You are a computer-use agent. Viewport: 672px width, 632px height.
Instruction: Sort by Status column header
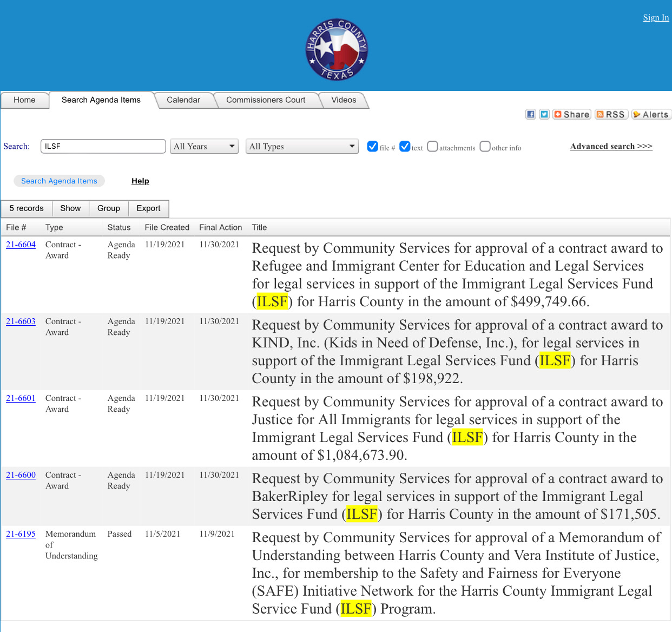[x=119, y=227]
